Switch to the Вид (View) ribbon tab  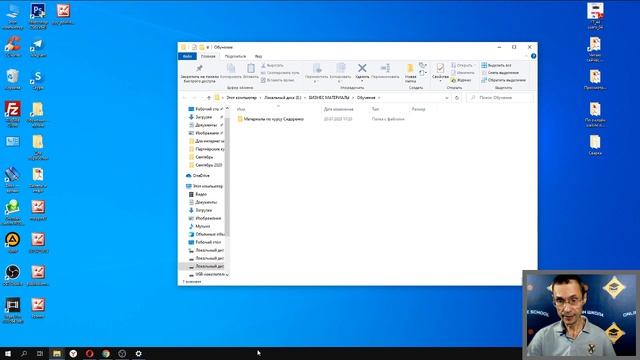258,56
